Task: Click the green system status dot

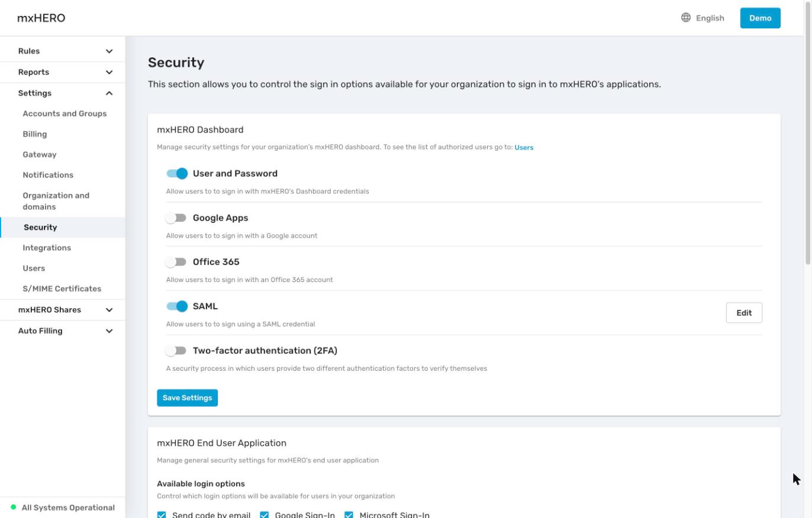Action: [14, 507]
